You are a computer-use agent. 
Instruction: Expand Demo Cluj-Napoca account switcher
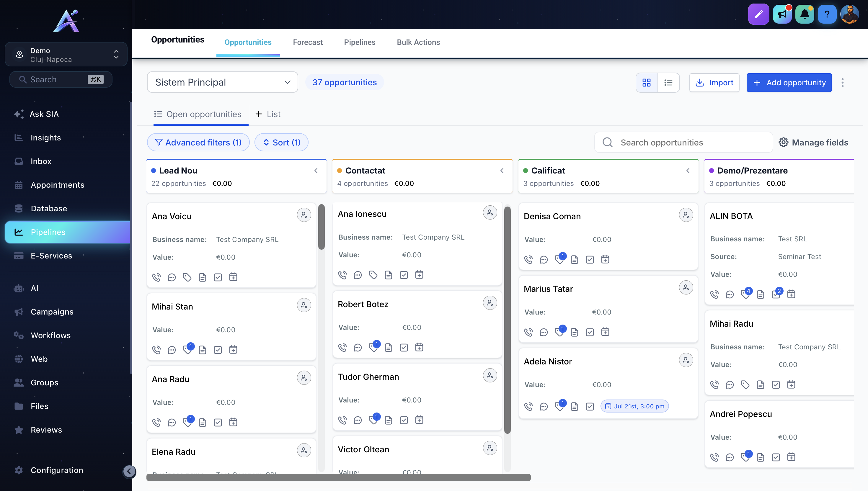66,55
